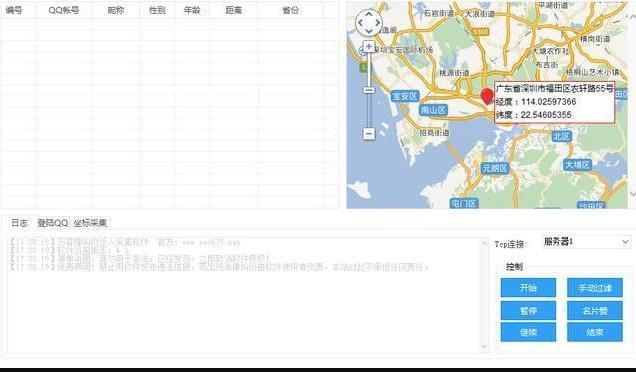Click the 手动过滤 manual filter button

(595, 288)
